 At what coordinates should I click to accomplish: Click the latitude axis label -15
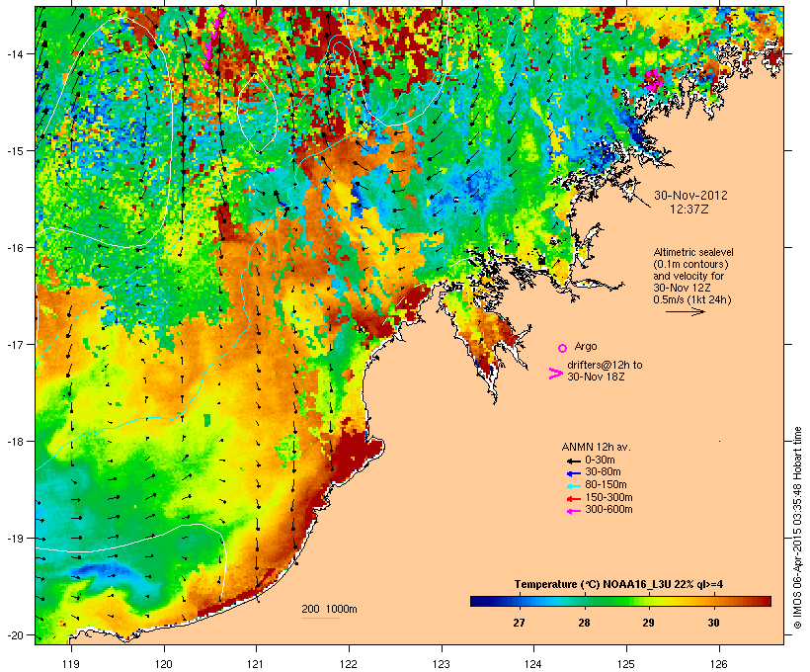[14, 151]
